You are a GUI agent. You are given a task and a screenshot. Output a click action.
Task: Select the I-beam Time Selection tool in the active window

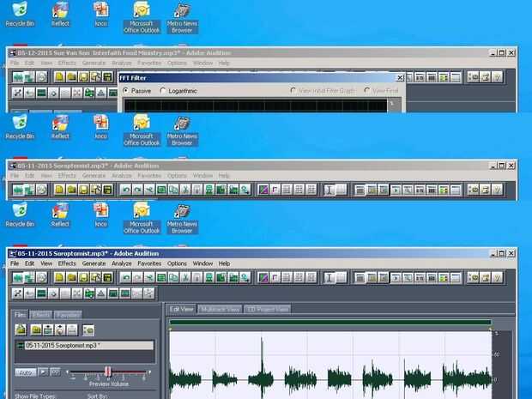point(329,277)
